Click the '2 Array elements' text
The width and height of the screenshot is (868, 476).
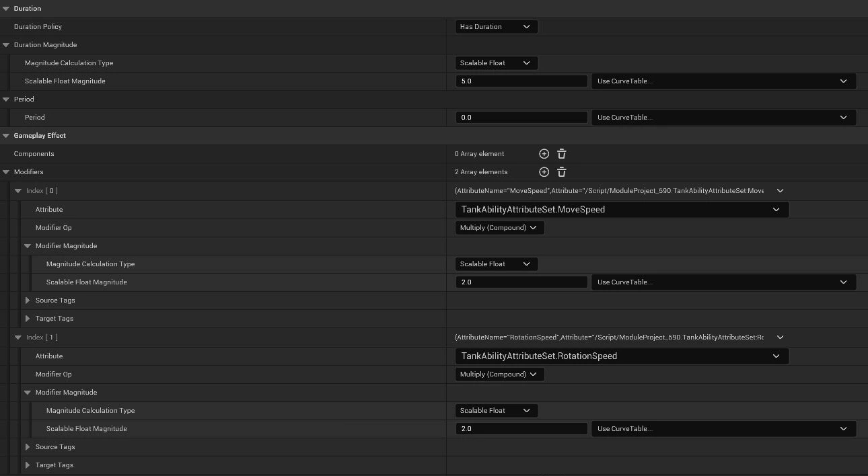[x=481, y=172]
